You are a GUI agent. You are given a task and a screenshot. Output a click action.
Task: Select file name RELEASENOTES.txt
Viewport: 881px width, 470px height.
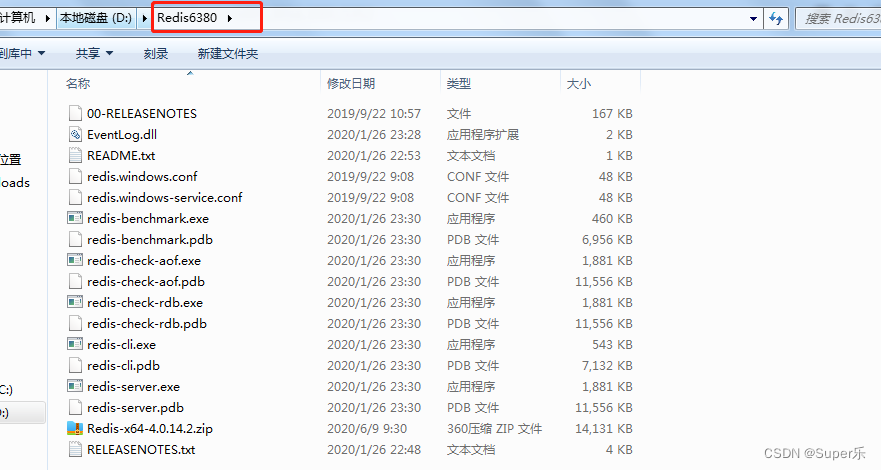pyautogui.click(x=141, y=449)
